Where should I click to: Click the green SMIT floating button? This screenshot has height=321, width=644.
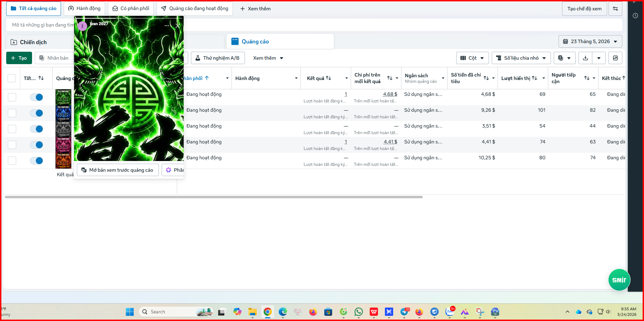[619, 280]
